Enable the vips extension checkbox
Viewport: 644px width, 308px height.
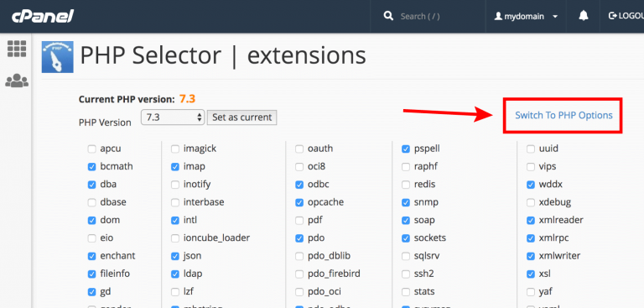(x=531, y=166)
